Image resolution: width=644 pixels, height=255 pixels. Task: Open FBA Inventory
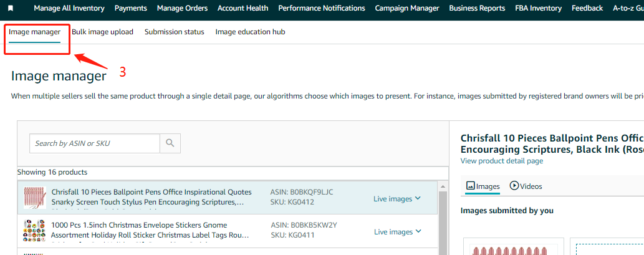tap(538, 8)
